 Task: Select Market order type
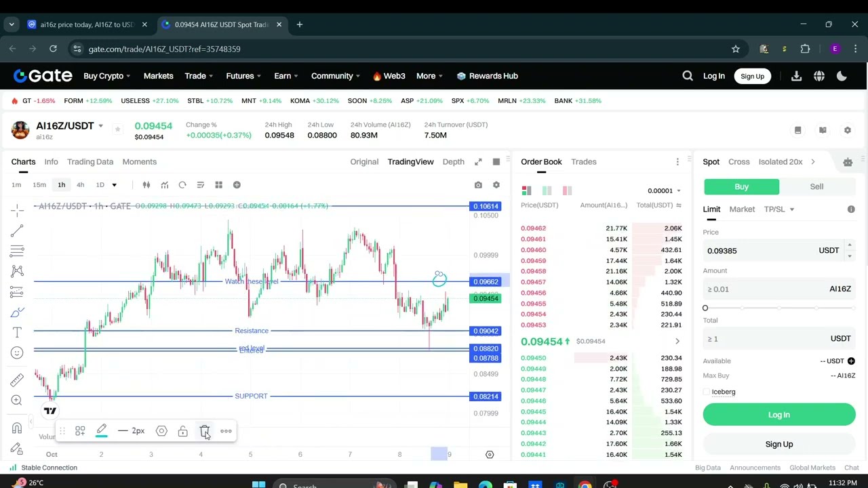point(742,209)
